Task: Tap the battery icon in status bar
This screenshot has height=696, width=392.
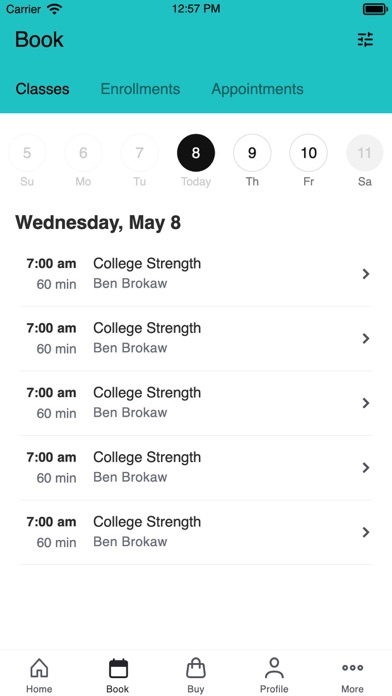Action: point(376,9)
